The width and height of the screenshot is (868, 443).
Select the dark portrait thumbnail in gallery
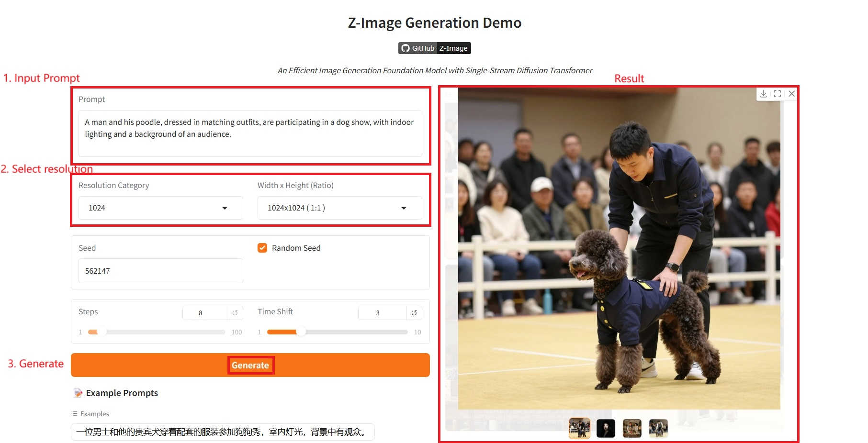606,428
